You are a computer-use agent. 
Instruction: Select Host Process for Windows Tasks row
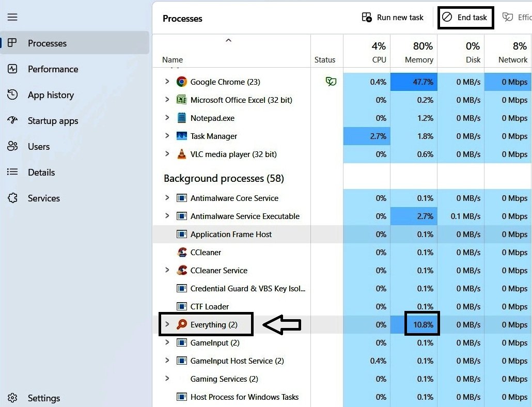click(342, 397)
